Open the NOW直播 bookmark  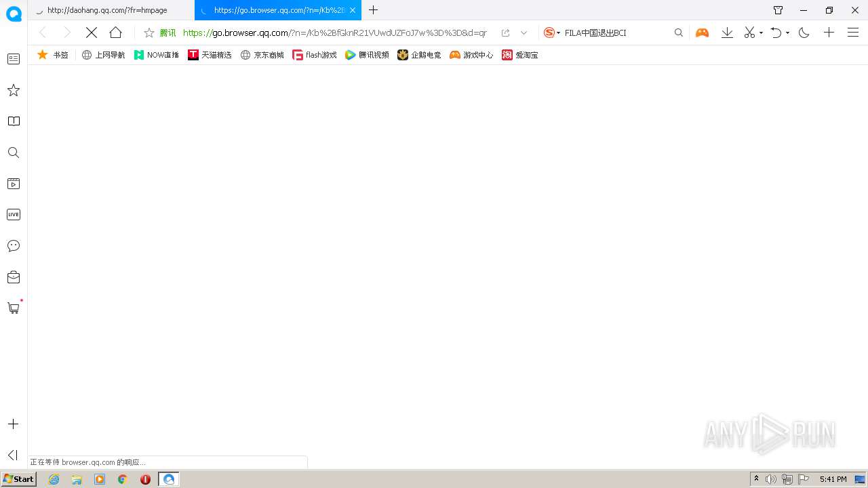[157, 55]
